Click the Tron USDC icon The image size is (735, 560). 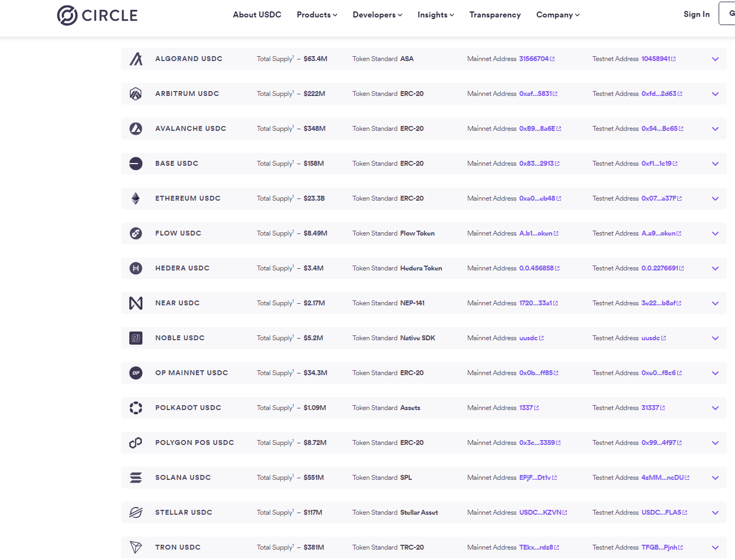(136, 547)
